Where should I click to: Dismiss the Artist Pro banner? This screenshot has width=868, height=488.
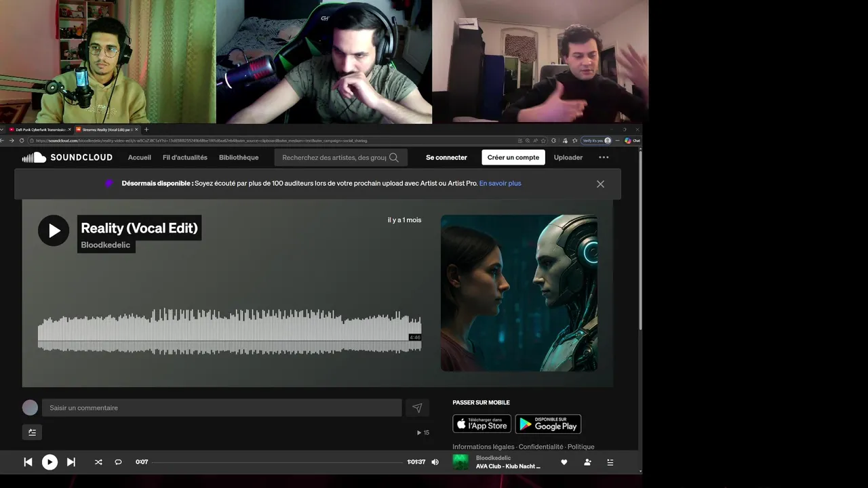(x=600, y=184)
